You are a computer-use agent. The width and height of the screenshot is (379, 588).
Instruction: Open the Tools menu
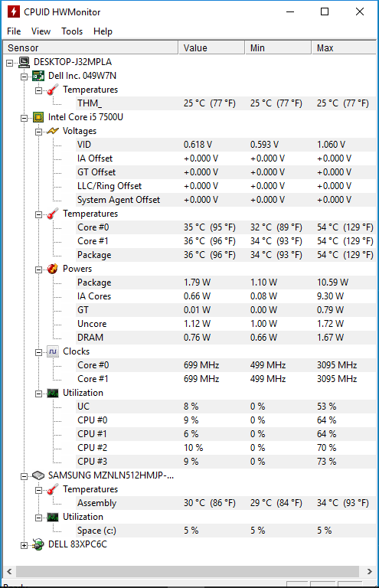pyautogui.click(x=72, y=31)
